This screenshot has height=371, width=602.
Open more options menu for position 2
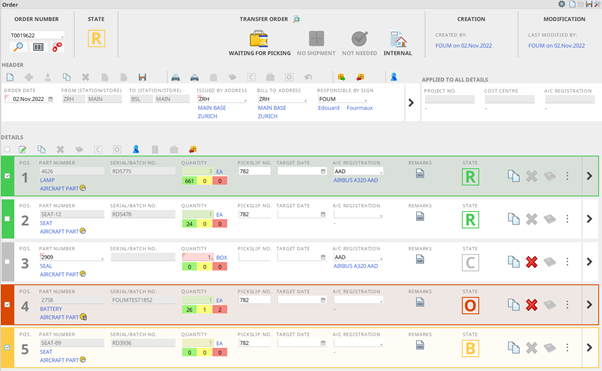coord(567,219)
